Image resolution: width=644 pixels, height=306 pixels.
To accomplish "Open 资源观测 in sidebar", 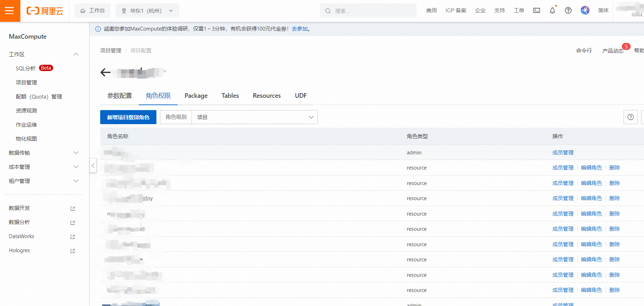I will (26, 110).
